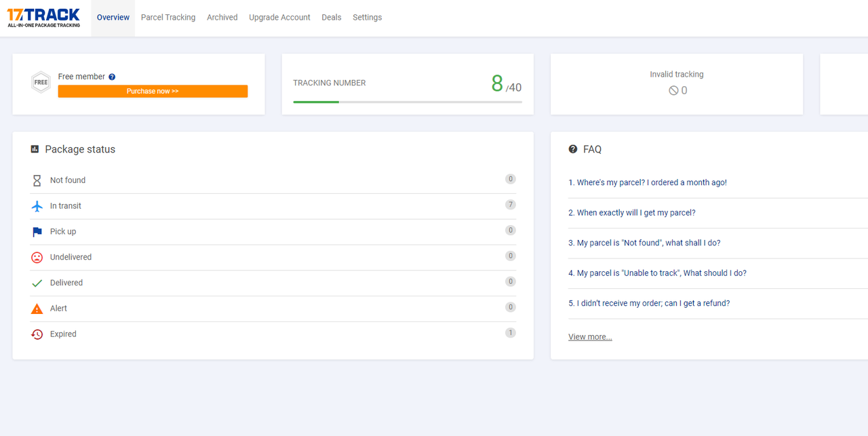Screen dimensions: 868x436
Task: Click the Expired status label
Action: [x=63, y=334]
